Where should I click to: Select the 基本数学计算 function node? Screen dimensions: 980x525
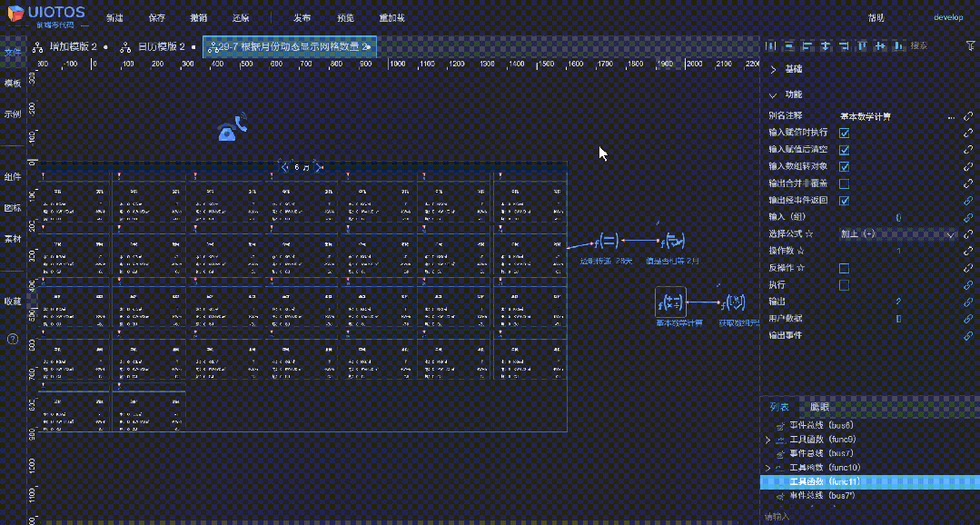click(670, 302)
